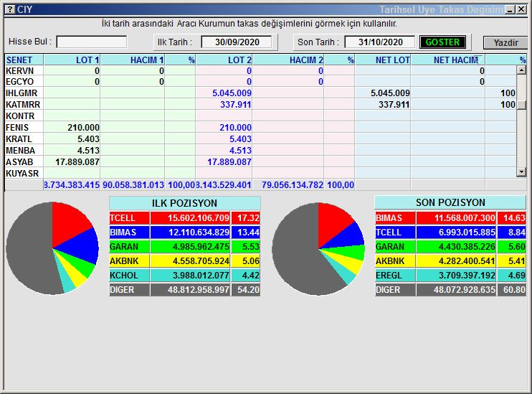Click the help question mark icon in title bar
The height and width of the screenshot is (394, 532).
tap(10, 9)
